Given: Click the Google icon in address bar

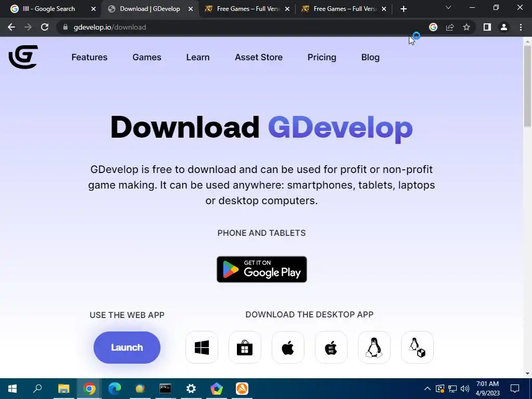Looking at the screenshot, I should 433,27.
